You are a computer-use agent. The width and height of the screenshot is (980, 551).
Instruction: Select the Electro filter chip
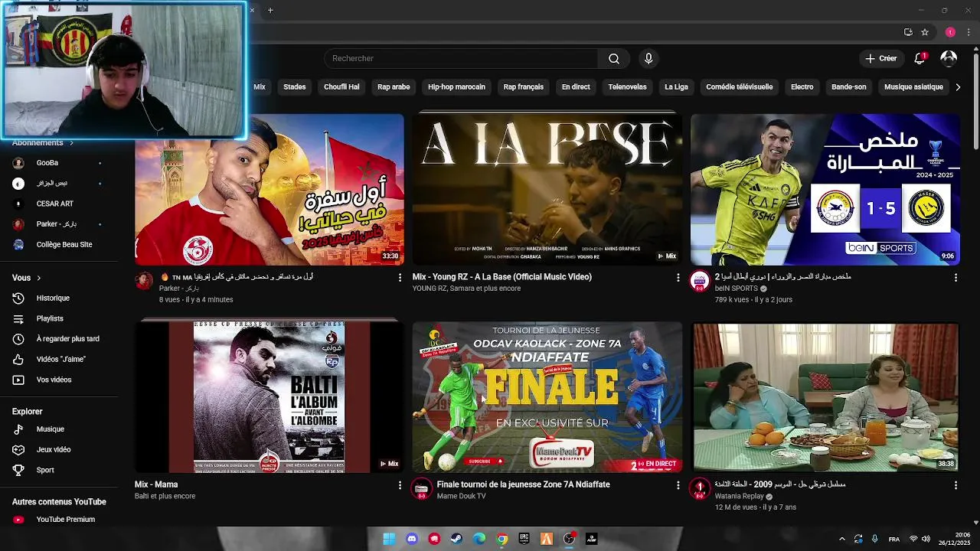(x=802, y=87)
